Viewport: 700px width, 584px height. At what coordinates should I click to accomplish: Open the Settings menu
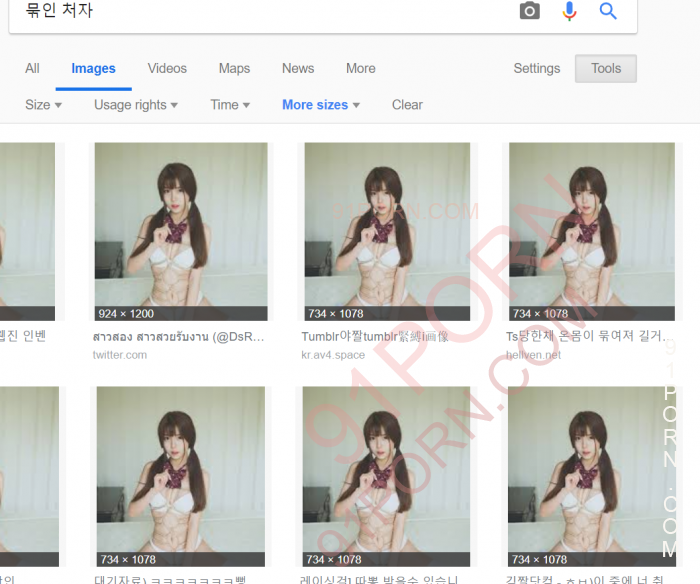tap(537, 69)
